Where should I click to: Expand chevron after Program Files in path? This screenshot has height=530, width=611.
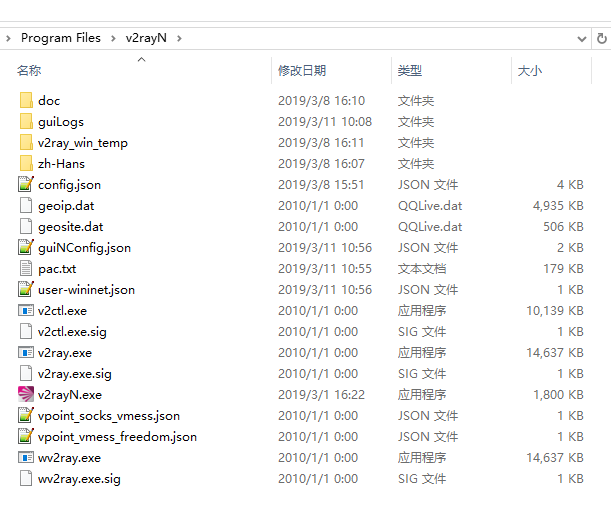pos(113,38)
